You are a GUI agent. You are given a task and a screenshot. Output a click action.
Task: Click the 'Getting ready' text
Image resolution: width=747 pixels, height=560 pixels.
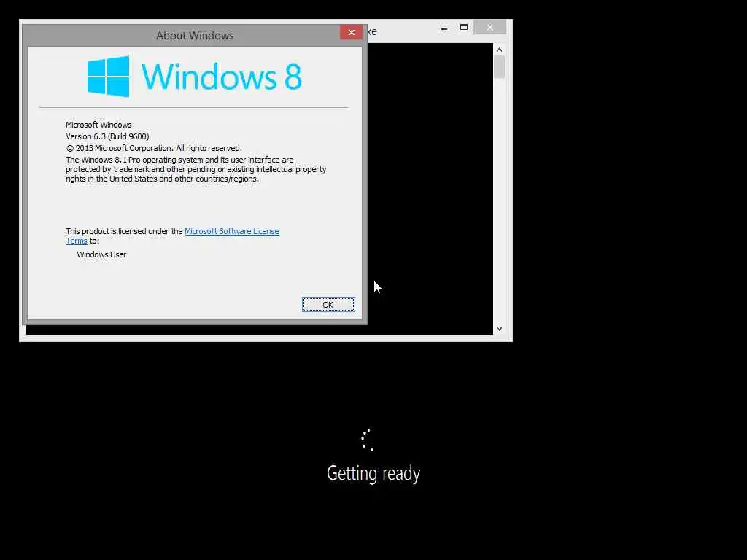[x=373, y=474]
